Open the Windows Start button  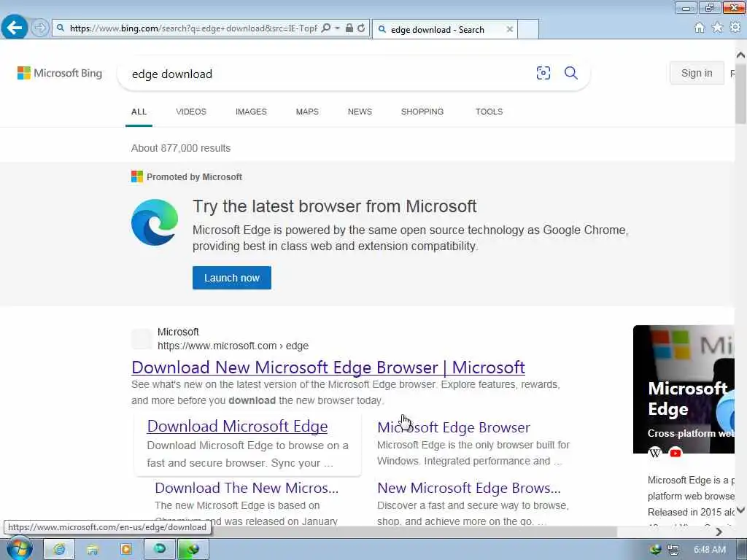(20, 549)
